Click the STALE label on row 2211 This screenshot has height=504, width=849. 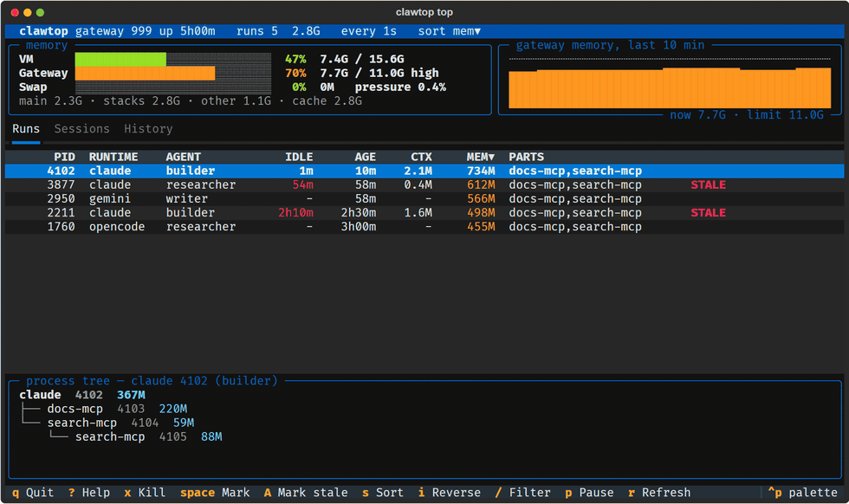point(709,213)
